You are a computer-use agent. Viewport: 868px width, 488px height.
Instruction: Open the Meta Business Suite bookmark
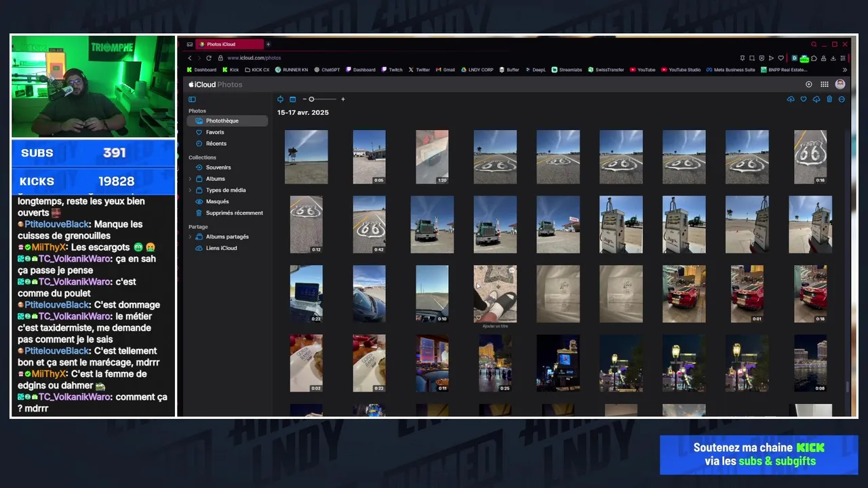pyautogui.click(x=730, y=70)
